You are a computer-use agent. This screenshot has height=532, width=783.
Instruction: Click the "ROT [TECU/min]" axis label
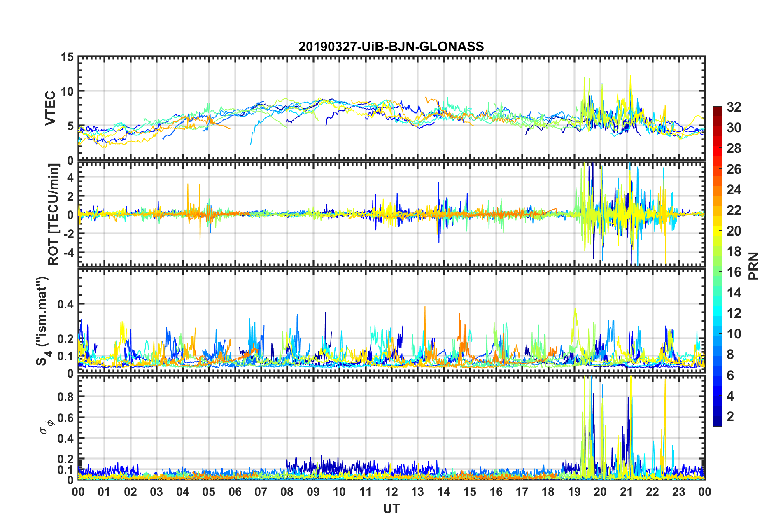click(54, 215)
